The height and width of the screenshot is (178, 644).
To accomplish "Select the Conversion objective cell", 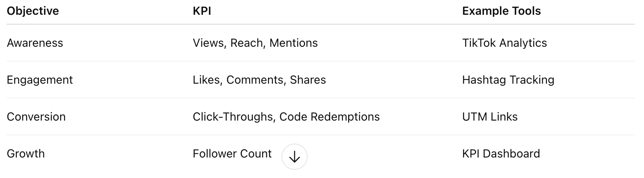I will (x=36, y=117).
